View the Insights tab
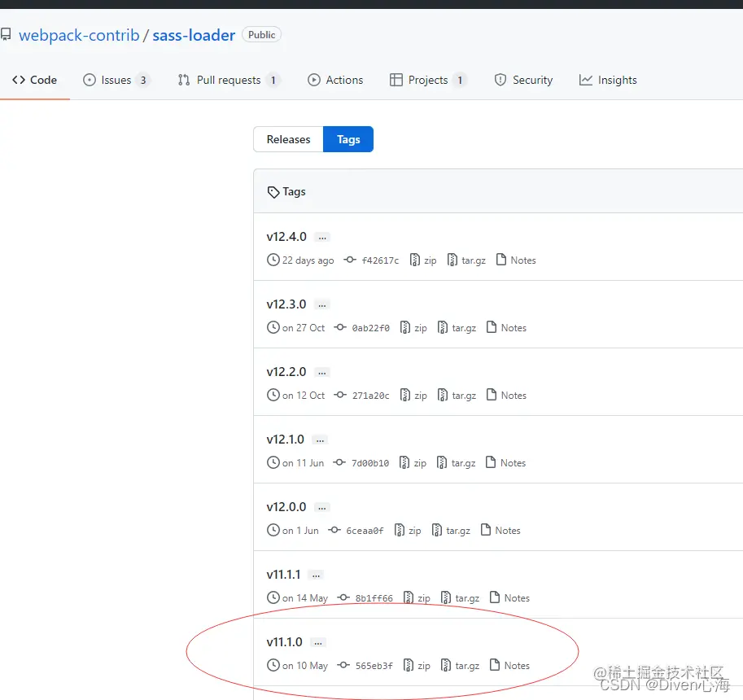Viewport: 743px width, 700px height. click(x=608, y=80)
